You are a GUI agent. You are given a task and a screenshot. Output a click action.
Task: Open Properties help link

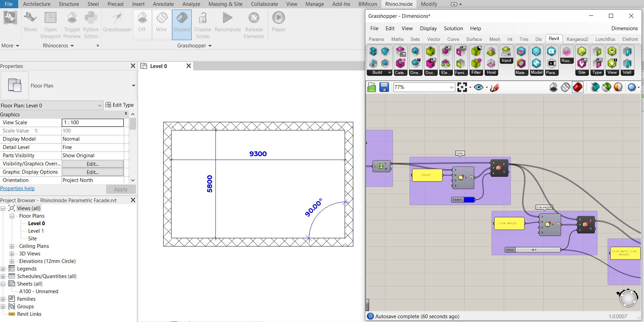click(x=17, y=188)
